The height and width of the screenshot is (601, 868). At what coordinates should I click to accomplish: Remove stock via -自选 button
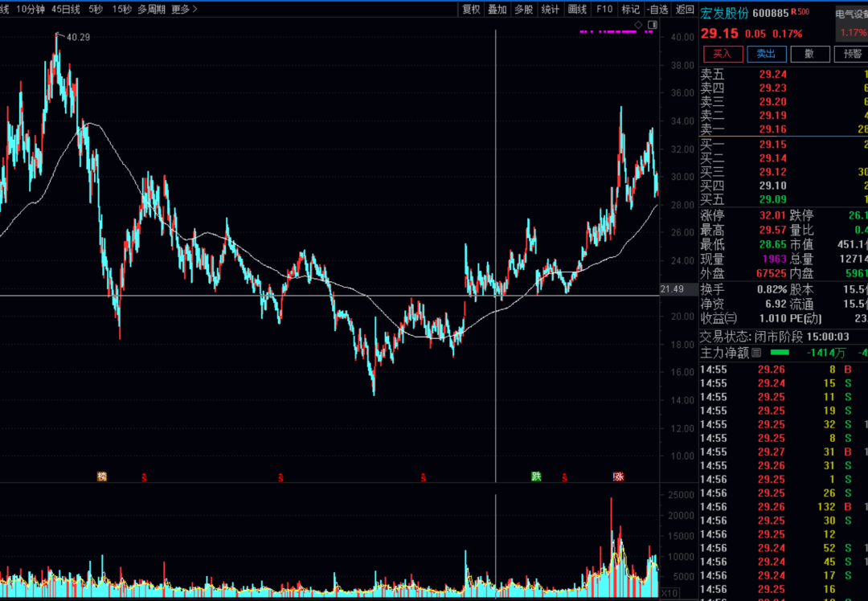(x=657, y=9)
